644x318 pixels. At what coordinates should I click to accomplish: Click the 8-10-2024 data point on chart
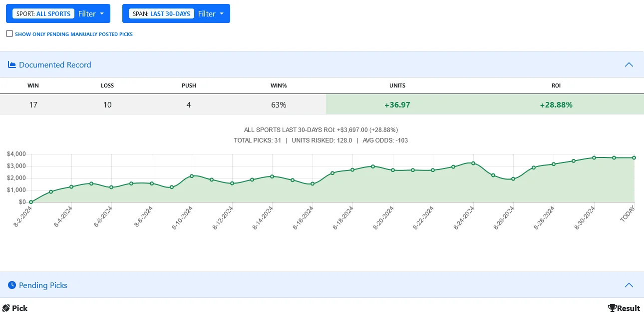point(192,176)
